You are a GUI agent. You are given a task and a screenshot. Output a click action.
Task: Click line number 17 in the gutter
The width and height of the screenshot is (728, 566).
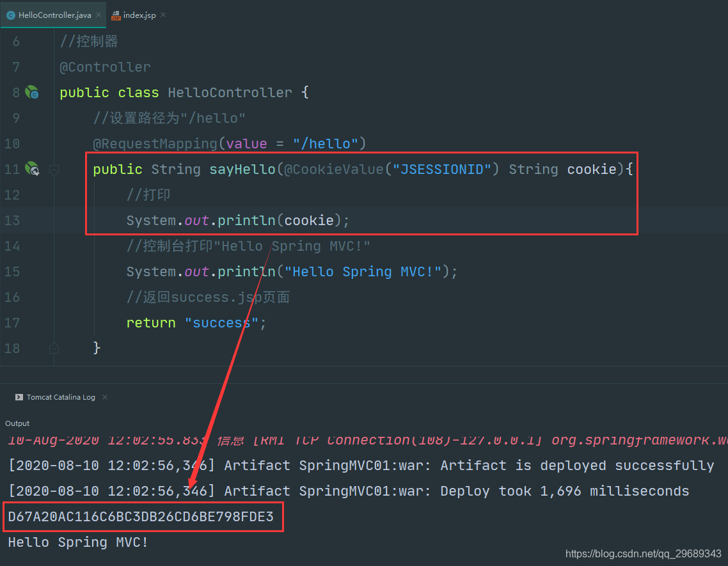click(x=12, y=323)
